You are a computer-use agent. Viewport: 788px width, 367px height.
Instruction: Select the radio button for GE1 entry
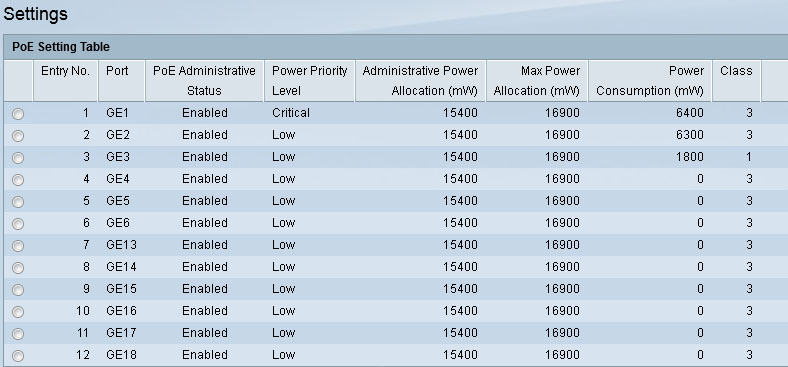point(18,114)
